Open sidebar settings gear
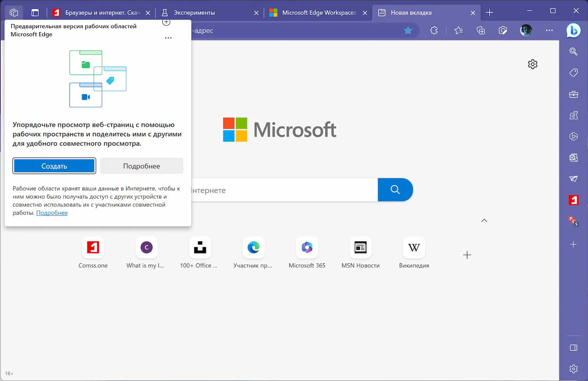588x381 pixels. pos(573,369)
